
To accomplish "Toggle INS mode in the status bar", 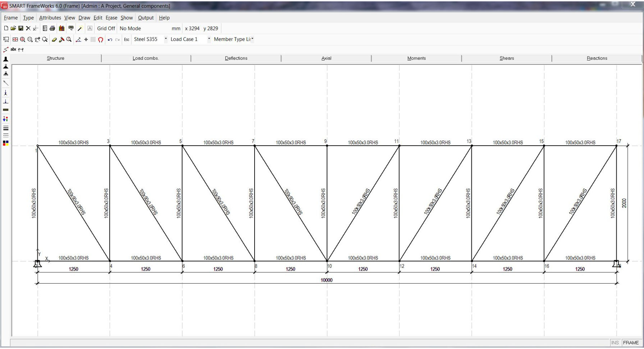I will point(615,343).
